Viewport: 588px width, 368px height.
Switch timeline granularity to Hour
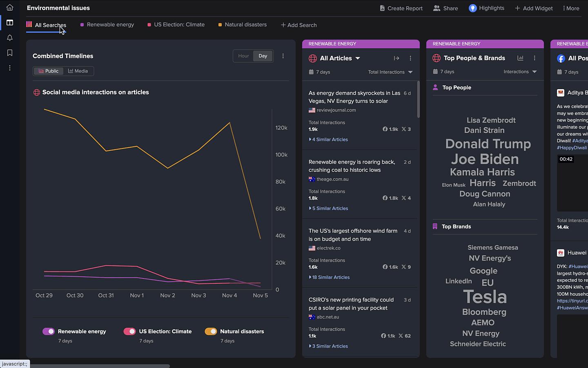click(x=243, y=56)
